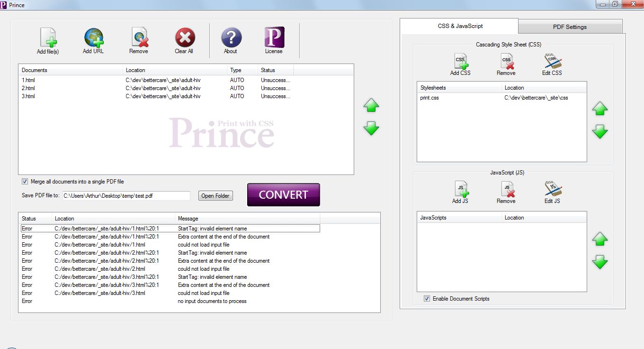Click the Open Folder button
The height and width of the screenshot is (349, 644).
click(x=215, y=196)
